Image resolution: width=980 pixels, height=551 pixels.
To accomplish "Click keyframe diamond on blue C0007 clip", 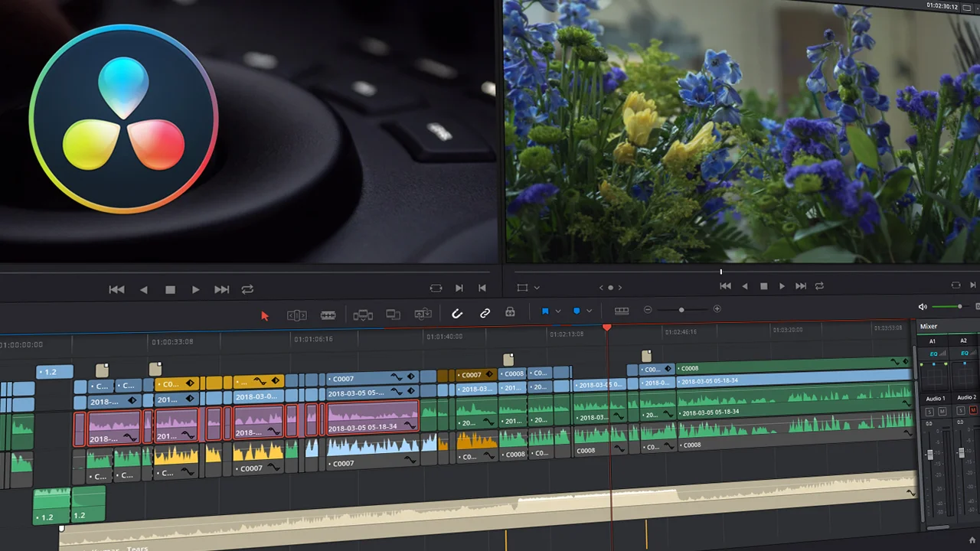I will (411, 378).
